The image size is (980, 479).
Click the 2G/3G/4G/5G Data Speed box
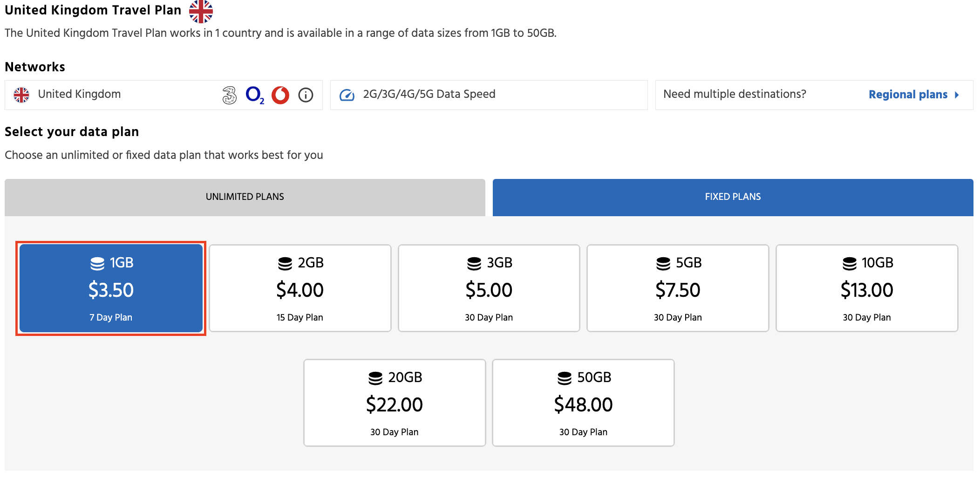point(489,95)
